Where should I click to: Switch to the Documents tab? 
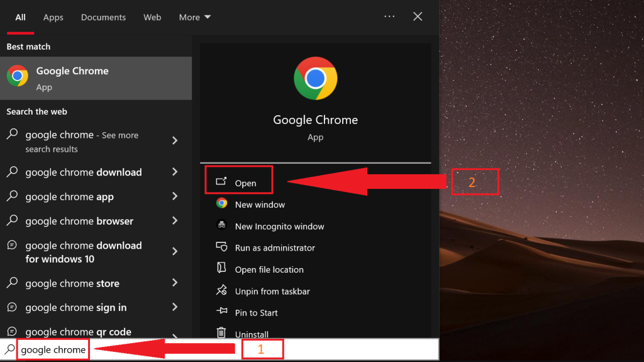103,17
